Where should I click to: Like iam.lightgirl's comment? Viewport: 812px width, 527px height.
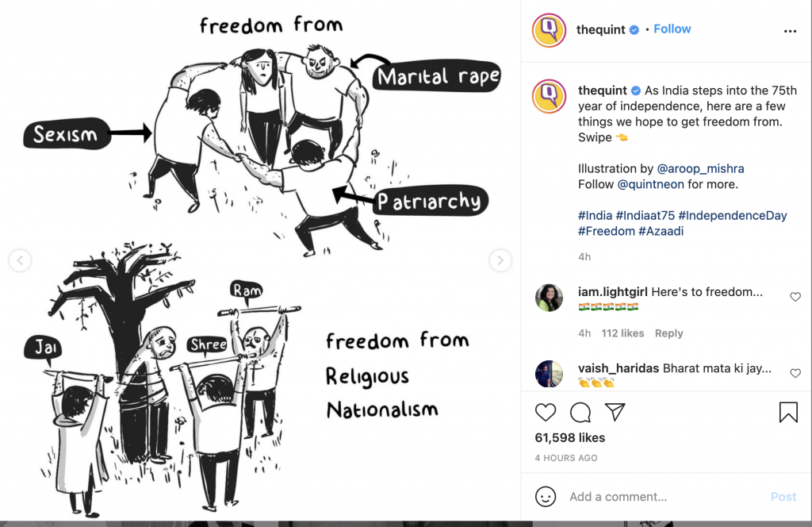coord(795,296)
